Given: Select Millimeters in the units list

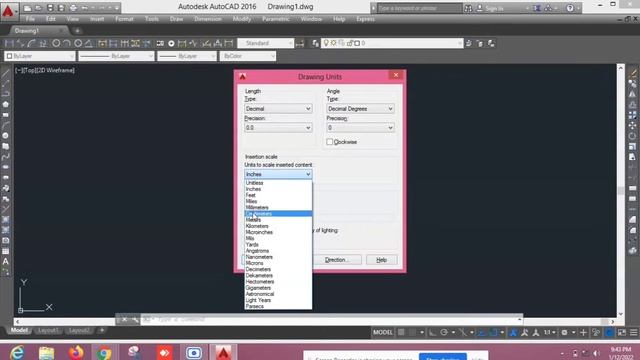Looking at the screenshot, I should (278, 207).
